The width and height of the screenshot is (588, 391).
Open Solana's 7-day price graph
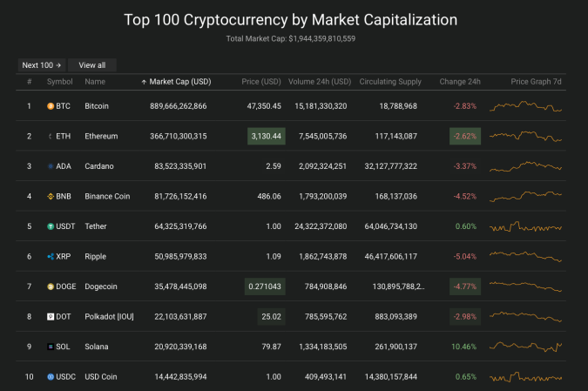(x=525, y=347)
